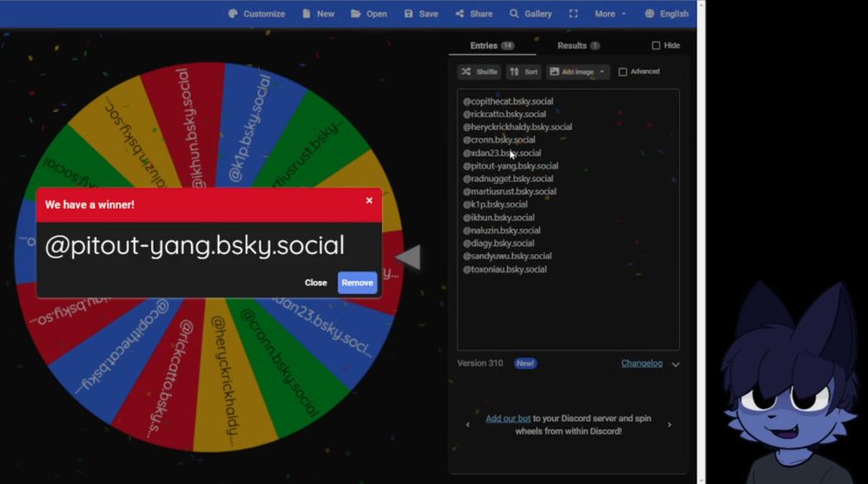Viewport: 868px width, 484px height.
Task: Sort the entries list
Action: coord(523,72)
